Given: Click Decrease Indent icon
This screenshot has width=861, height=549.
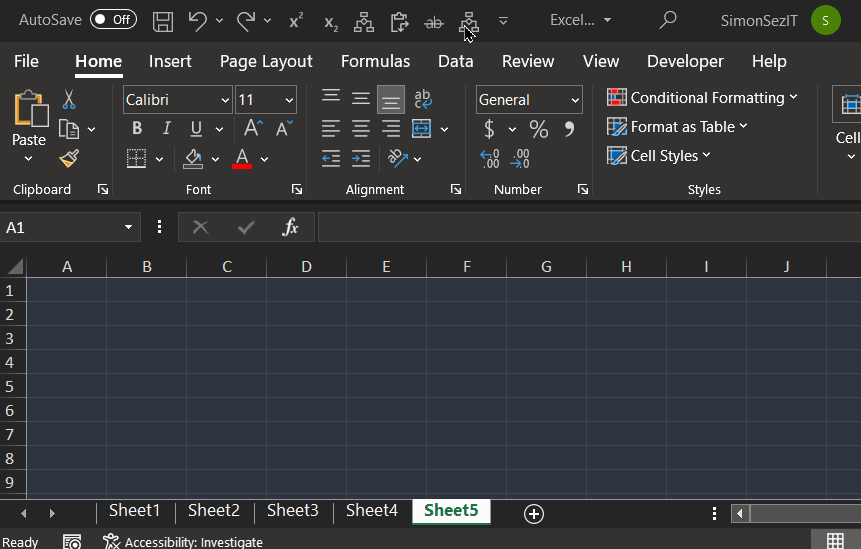Looking at the screenshot, I should (x=331, y=159).
